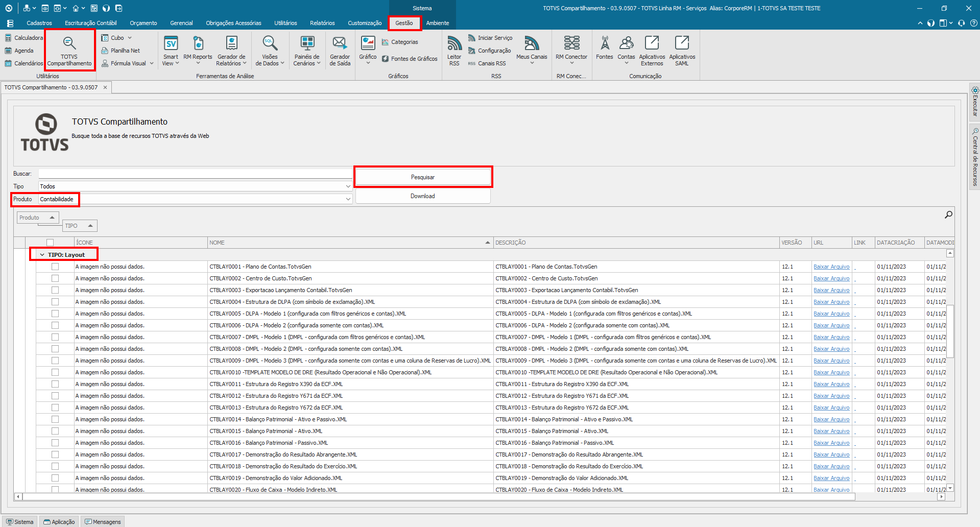Check row CTBLAY0001 Plano de Contas
Image resolution: width=980 pixels, height=527 pixels.
(x=55, y=267)
